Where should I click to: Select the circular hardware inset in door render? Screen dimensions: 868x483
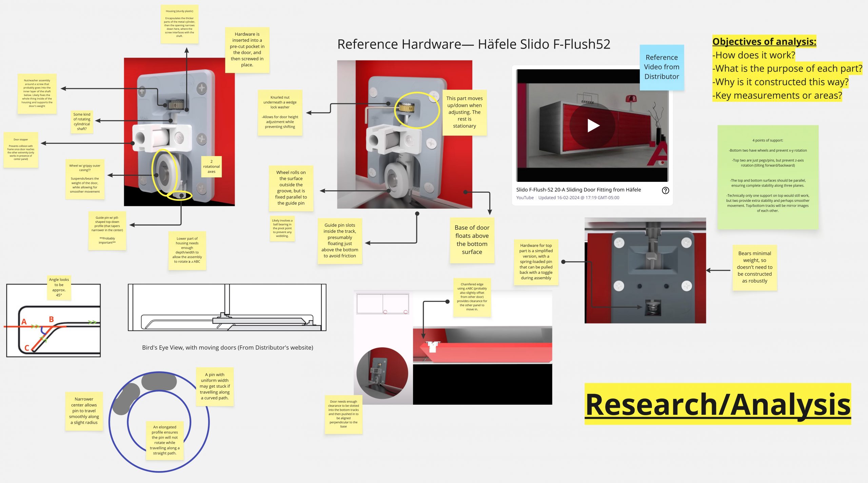pyautogui.click(x=382, y=373)
